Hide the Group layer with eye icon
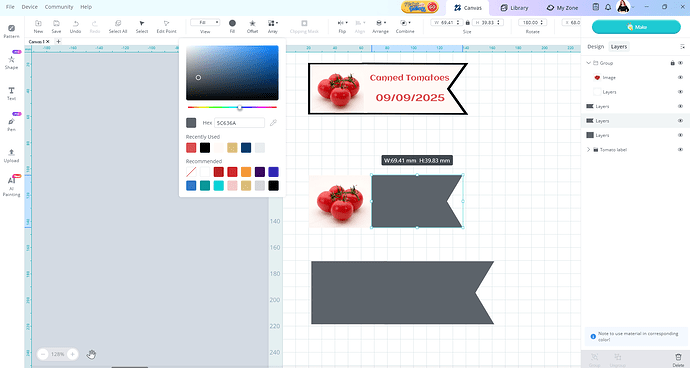Viewport: 690px width, 368px height. click(680, 63)
